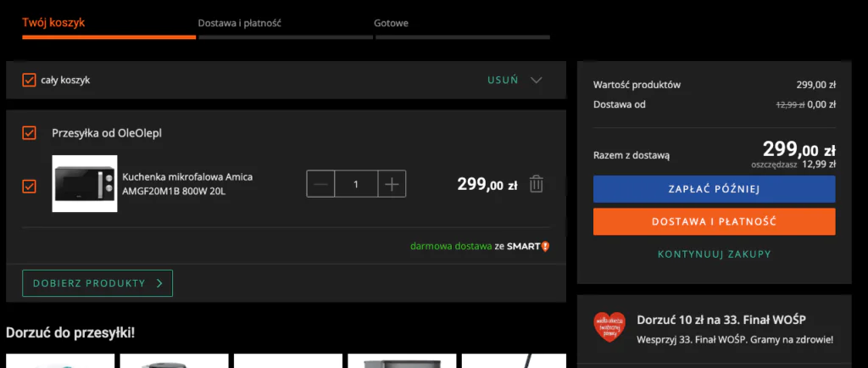Click 'Dorzuć 10 zł na 33. Finał WOŚP'

(721, 320)
